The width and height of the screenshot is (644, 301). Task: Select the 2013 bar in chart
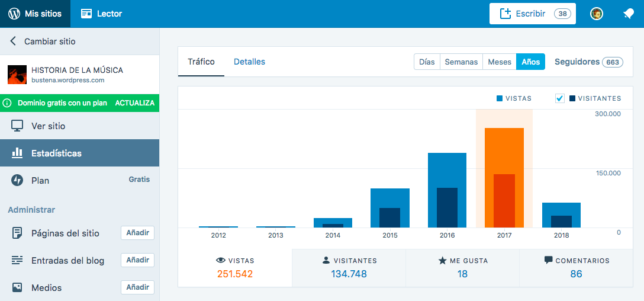276,226
